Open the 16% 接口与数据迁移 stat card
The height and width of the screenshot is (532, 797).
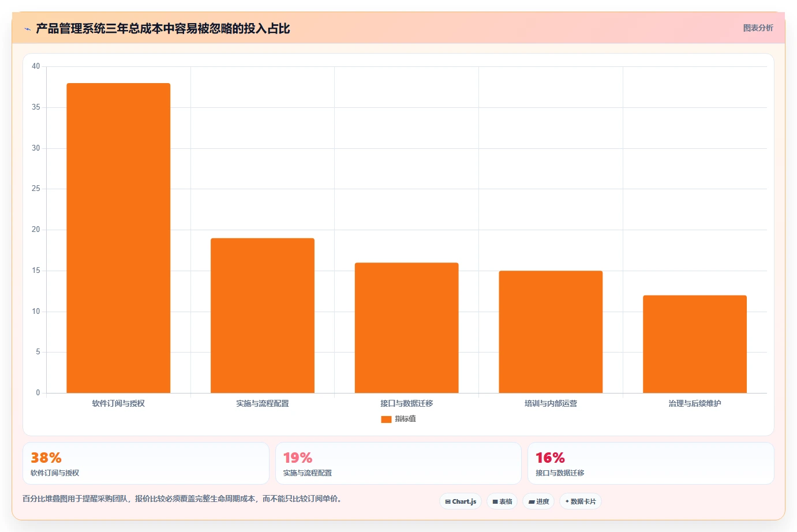pos(650,463)
